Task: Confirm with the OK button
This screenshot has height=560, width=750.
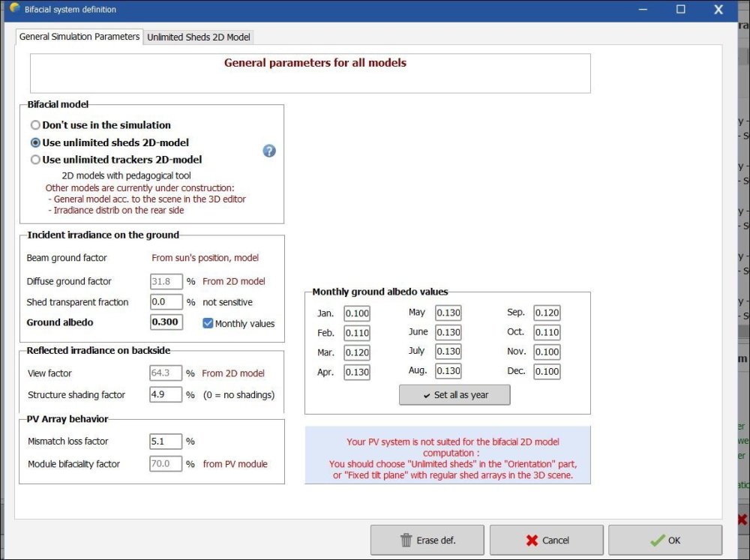Action: [664, 540]
